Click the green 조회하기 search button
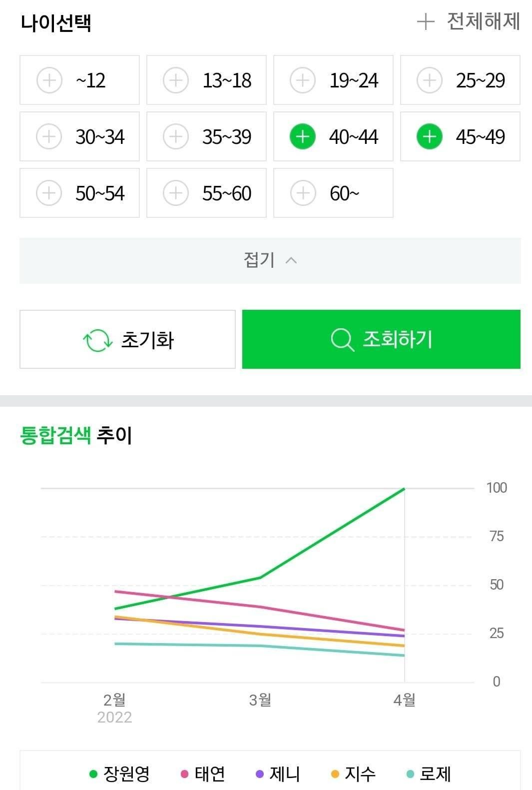Image resolution: width=532 pixels, height=790 pixels. click(x=381, y=339)
